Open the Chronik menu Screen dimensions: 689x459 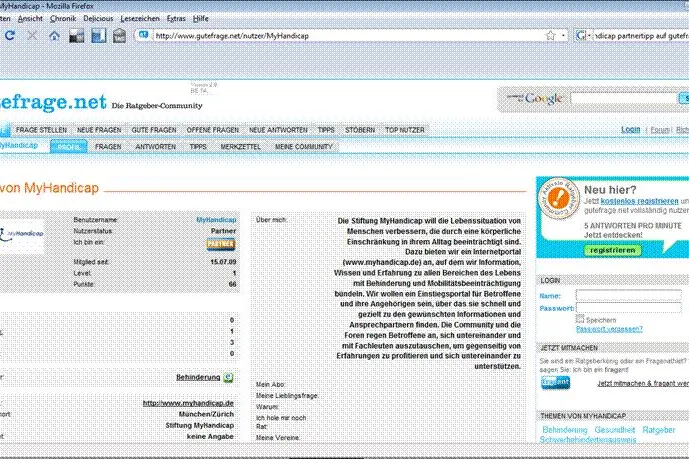tap(63, 18)
